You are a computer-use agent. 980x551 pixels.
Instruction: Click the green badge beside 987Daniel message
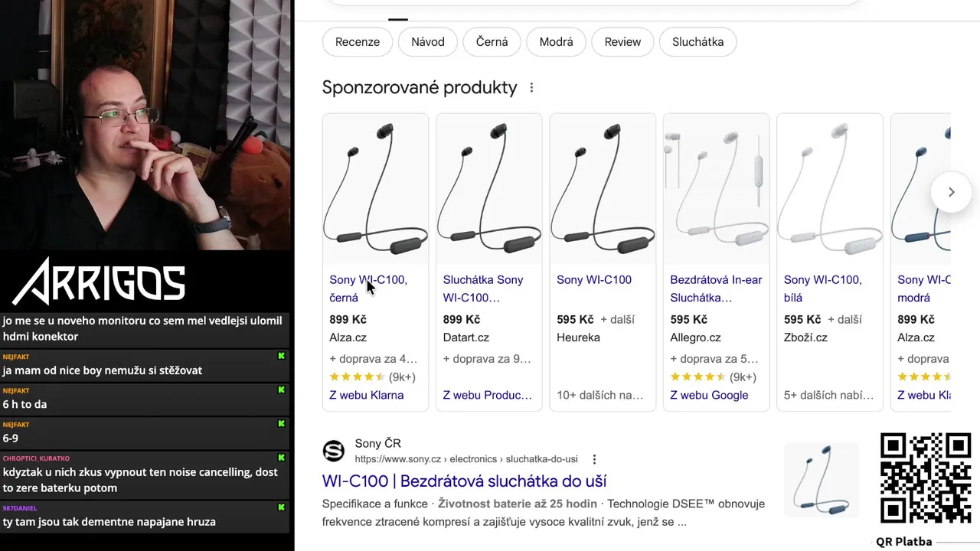point(282,507)
